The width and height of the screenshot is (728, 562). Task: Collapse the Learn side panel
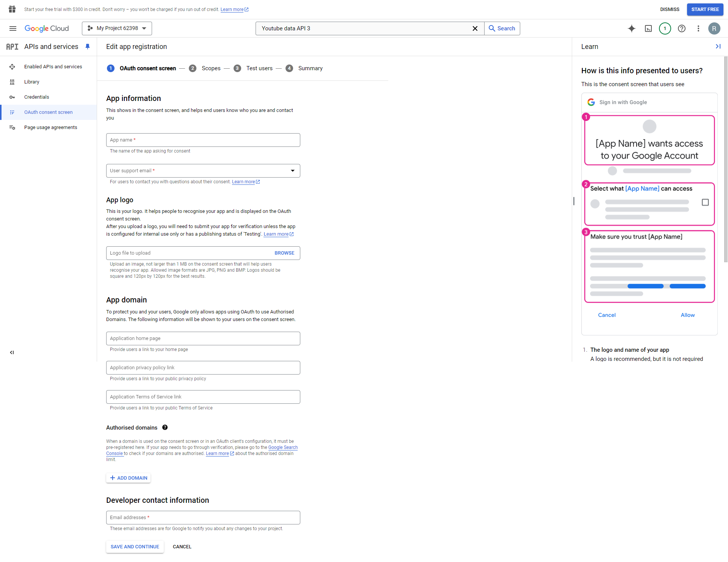point(718,46)
